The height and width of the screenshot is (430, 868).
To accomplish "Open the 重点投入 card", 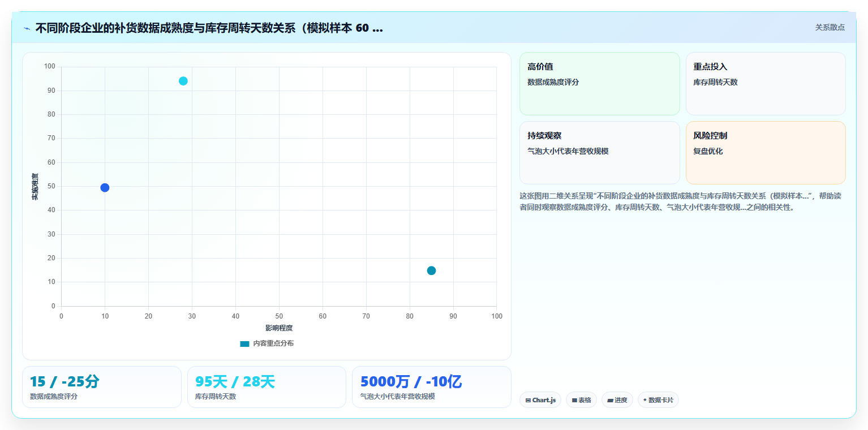I will (x=766, y=84).
